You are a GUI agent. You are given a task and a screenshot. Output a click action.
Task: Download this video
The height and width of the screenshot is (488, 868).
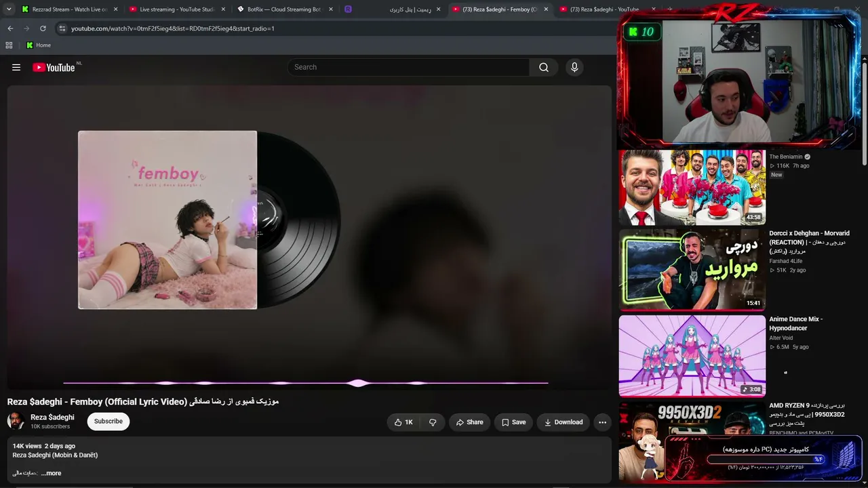pyautogui.click(x=564, y=422)
